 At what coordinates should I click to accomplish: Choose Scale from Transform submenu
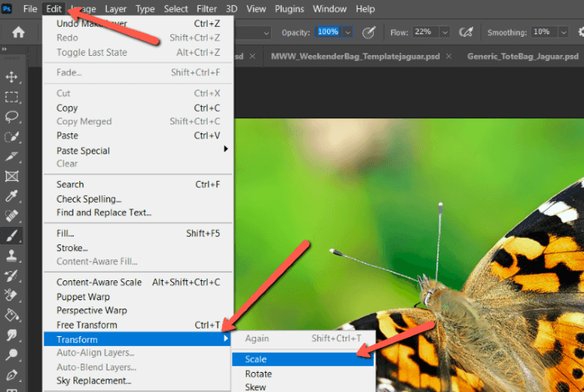[255, 359]
